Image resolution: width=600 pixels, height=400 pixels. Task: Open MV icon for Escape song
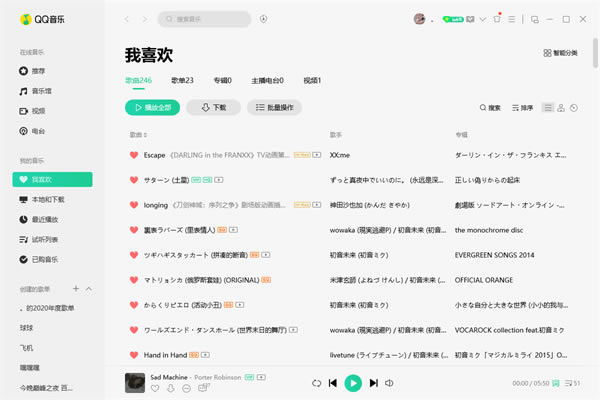pyautogui.click(x=317, y=155)
